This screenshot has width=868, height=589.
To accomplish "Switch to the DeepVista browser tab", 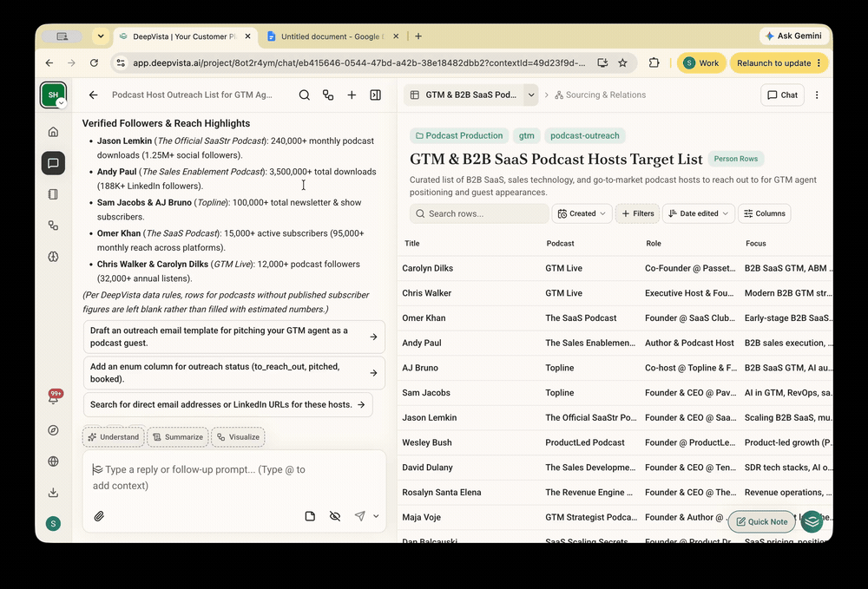I will click(x=186, y=36).
